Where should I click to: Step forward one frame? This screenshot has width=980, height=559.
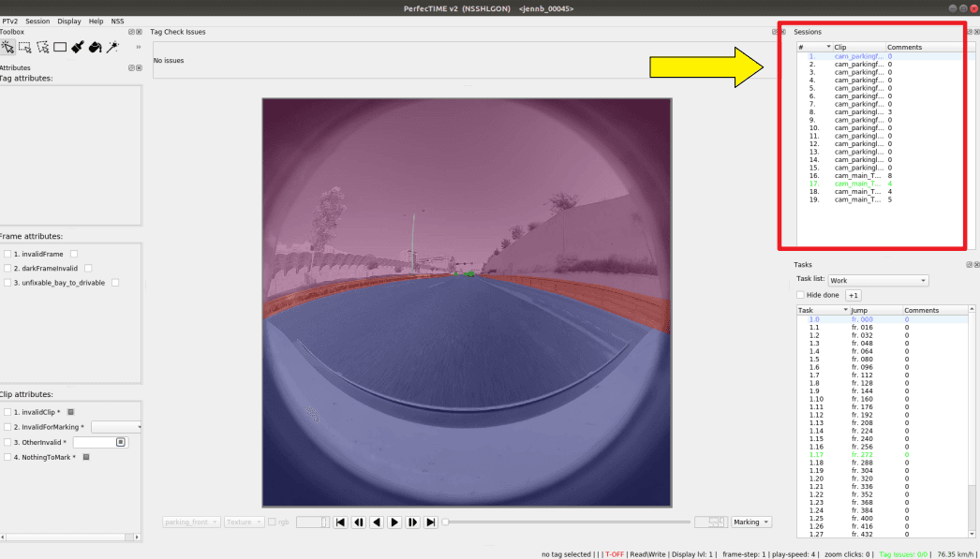pyautogui.click(x=412, y=522)
